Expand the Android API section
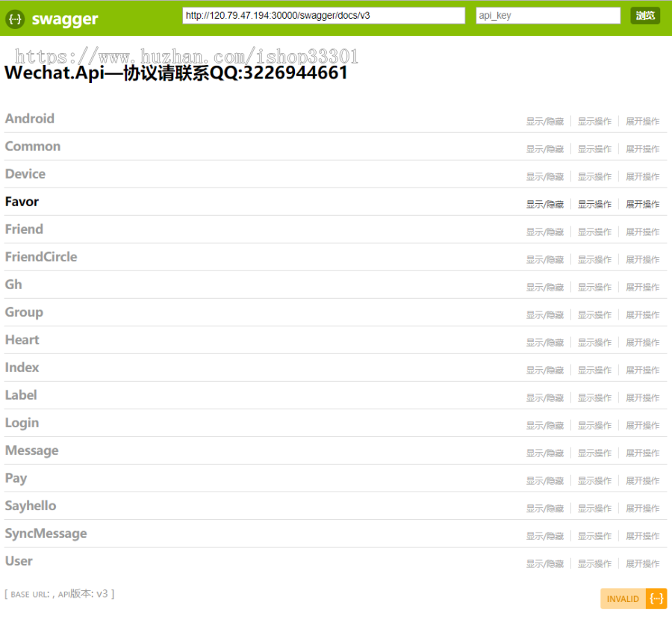This screenshot has height=620, width=672. 30,118
